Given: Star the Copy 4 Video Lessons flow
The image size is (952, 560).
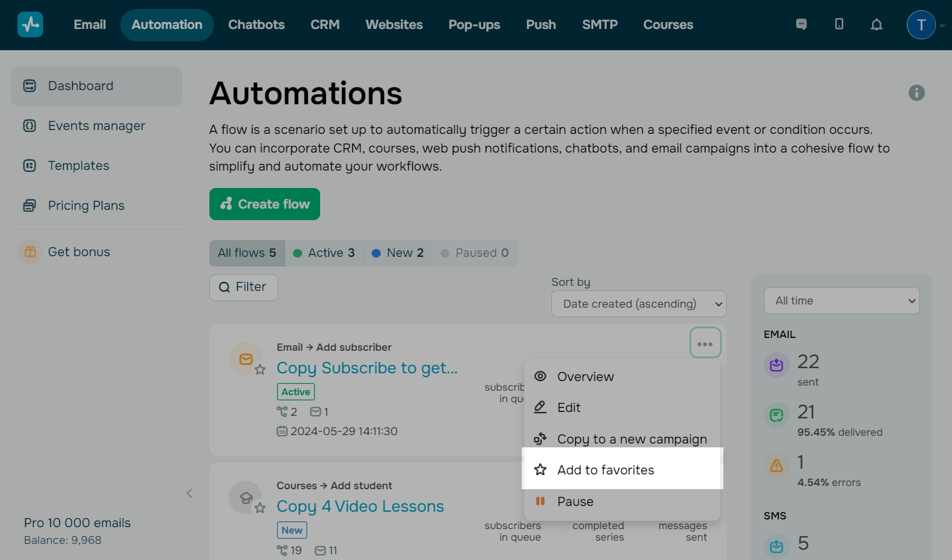Looking at the screenshot, I should (260, 508).
